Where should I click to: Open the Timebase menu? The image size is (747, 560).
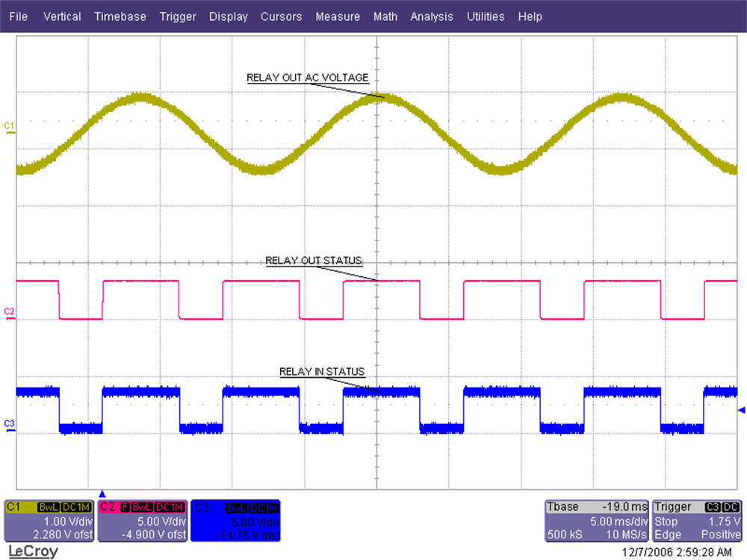click(120, 16)
